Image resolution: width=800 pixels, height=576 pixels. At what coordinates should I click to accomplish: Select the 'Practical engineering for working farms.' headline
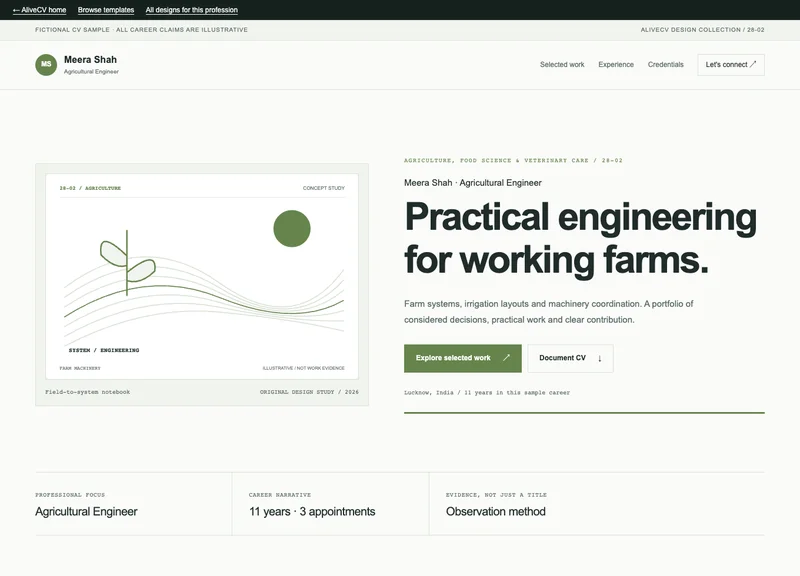(580, 239)
